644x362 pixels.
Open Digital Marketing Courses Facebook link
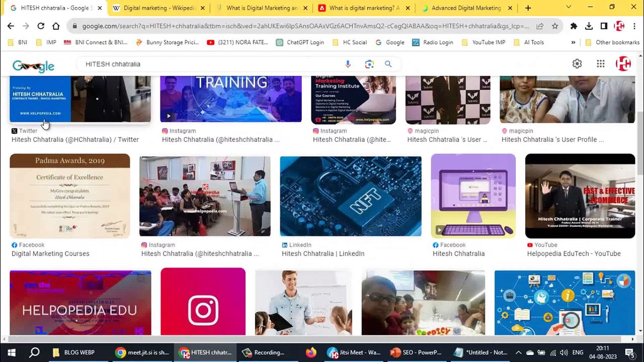[50, 253]
